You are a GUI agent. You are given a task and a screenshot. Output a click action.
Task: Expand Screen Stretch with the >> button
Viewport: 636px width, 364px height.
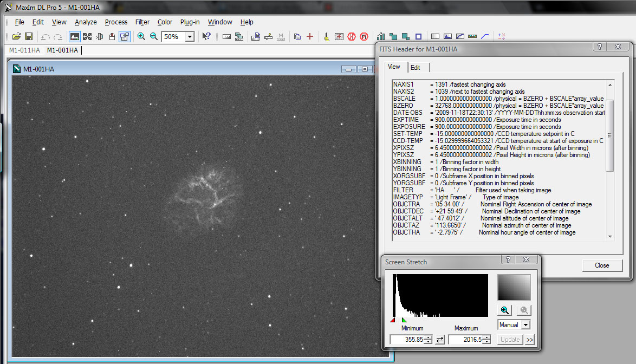[530, 340]
